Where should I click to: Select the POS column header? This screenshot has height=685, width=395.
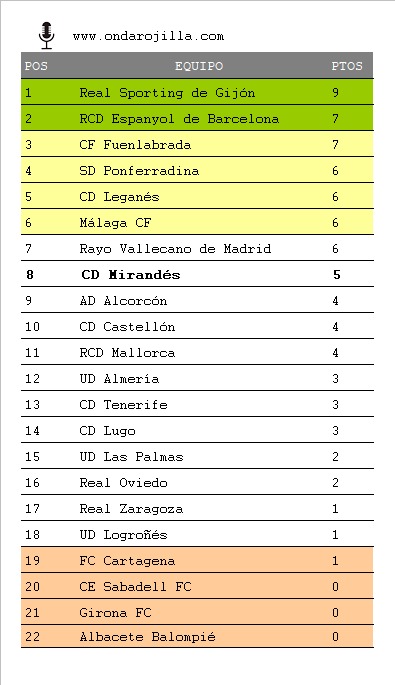click(x=36, y=66)
